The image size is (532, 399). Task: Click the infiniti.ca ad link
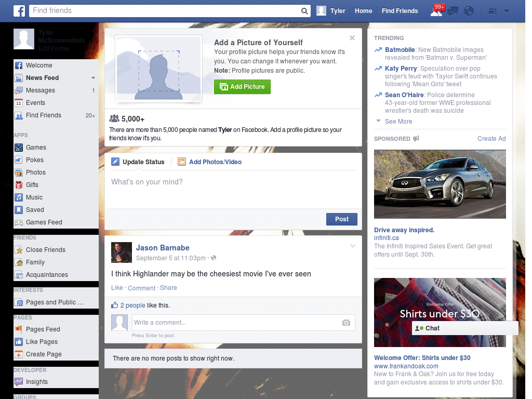pyautogui.click(x=386, y=238)
